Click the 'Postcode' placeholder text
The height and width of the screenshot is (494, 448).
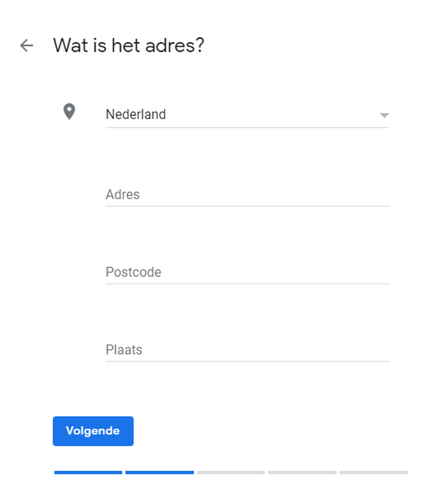click(x=134, y=272)
